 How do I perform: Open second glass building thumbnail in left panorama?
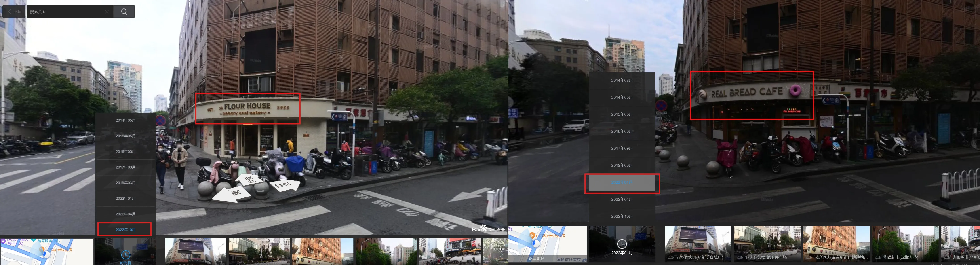[259, 252]
